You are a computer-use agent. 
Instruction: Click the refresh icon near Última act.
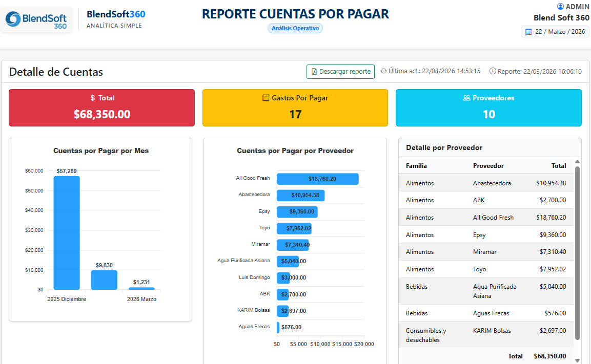tap(383, 71)
